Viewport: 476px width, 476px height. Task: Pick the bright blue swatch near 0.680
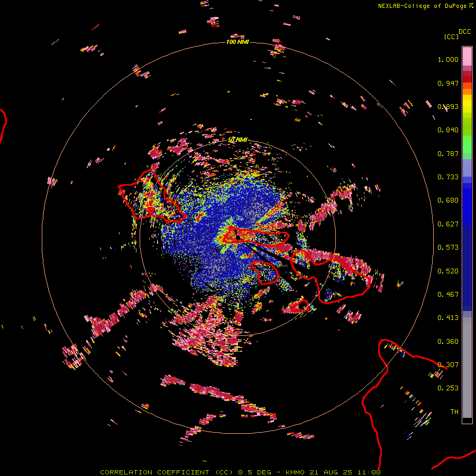pos(467,204)
